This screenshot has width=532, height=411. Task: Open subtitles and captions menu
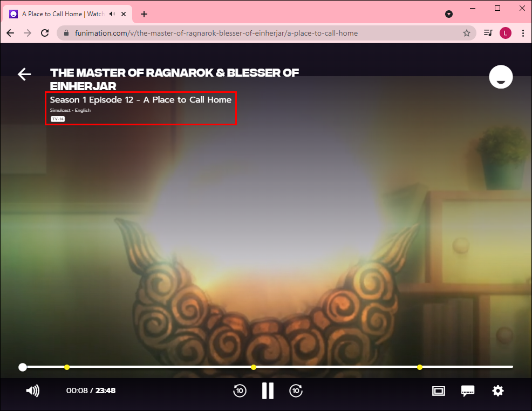468,391
